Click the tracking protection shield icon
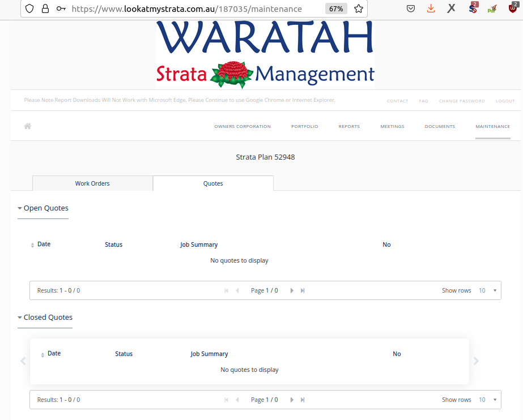Image resolution: width=523 pixels, height=420 pixels. tap(29, 8)
